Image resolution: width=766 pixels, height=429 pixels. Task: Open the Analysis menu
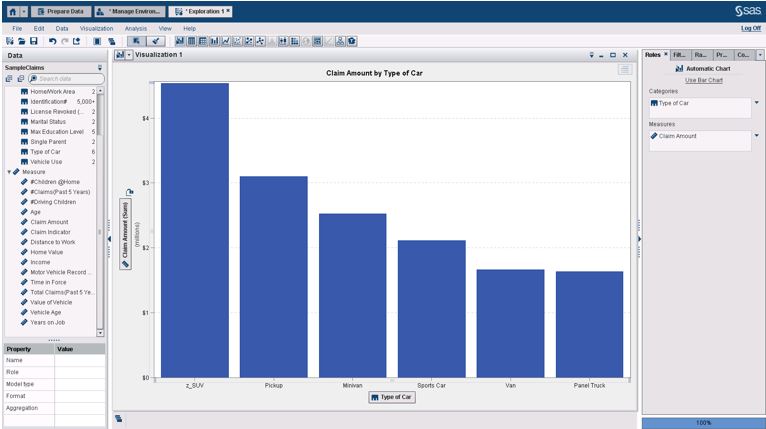136,28
